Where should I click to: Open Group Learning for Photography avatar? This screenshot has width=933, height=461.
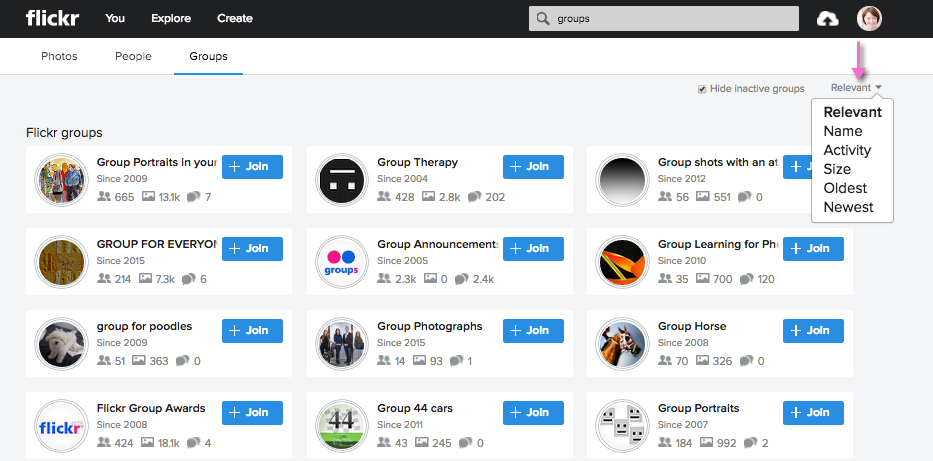[x=622, y=262]
